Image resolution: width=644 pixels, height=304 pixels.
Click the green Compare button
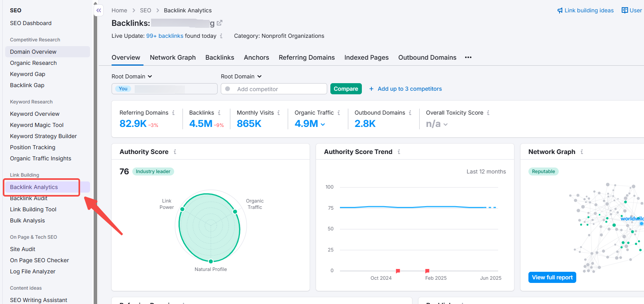point(346,89)
